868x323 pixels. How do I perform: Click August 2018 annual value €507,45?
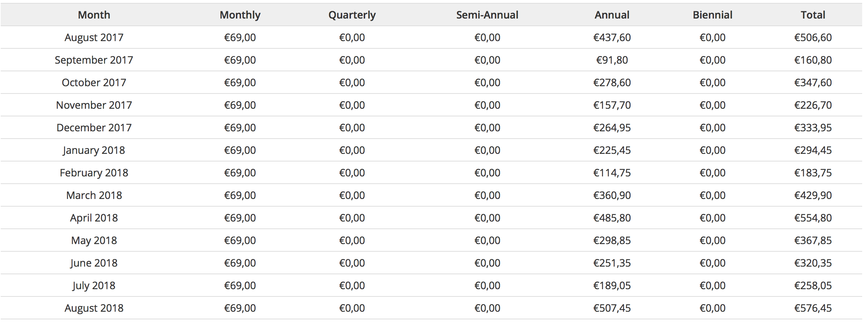[612, 308]
